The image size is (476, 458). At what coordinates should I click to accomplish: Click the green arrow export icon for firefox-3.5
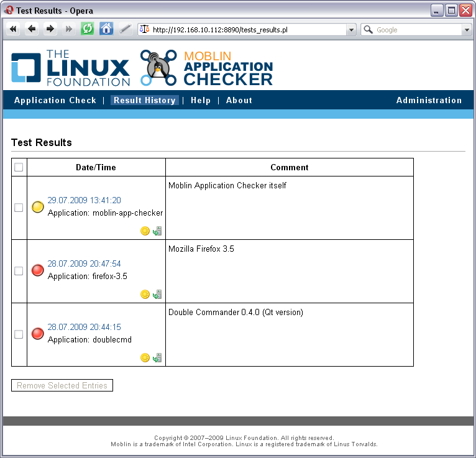(x=157, y=294)
